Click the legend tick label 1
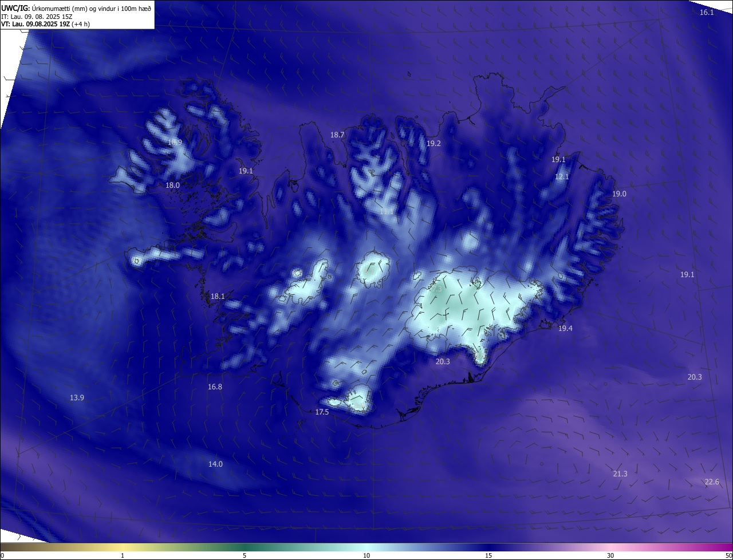This screenshot has width=733, height=560. click(123, 555)
